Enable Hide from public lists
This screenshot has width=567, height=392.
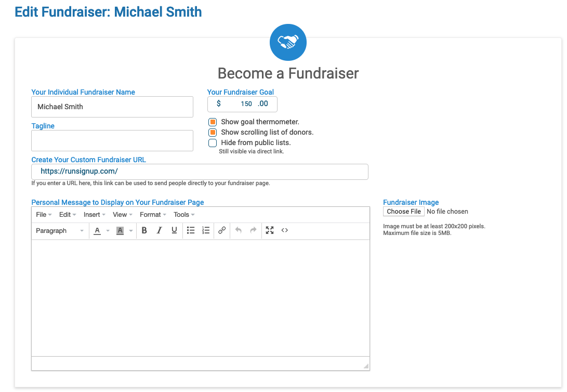[x=212, y=142]
